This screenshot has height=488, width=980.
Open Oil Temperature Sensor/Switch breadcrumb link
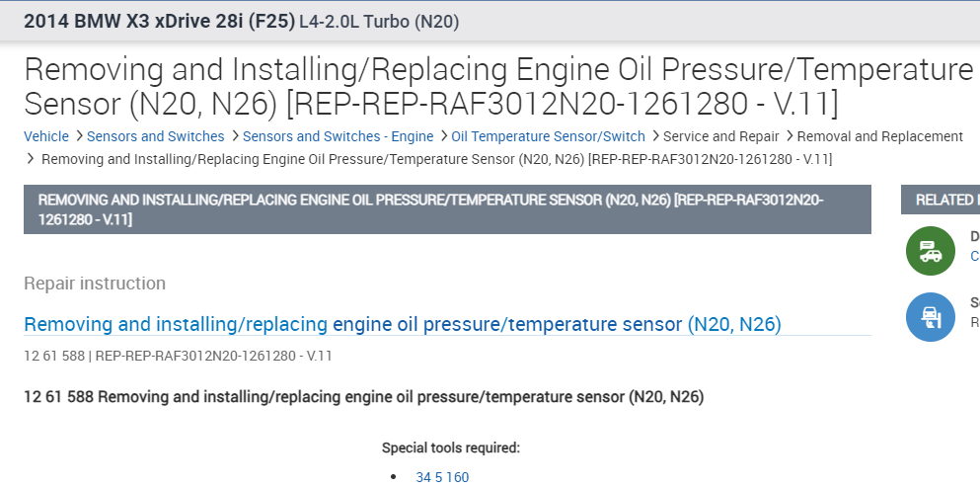pyautogui.click(x=549, y=136)
